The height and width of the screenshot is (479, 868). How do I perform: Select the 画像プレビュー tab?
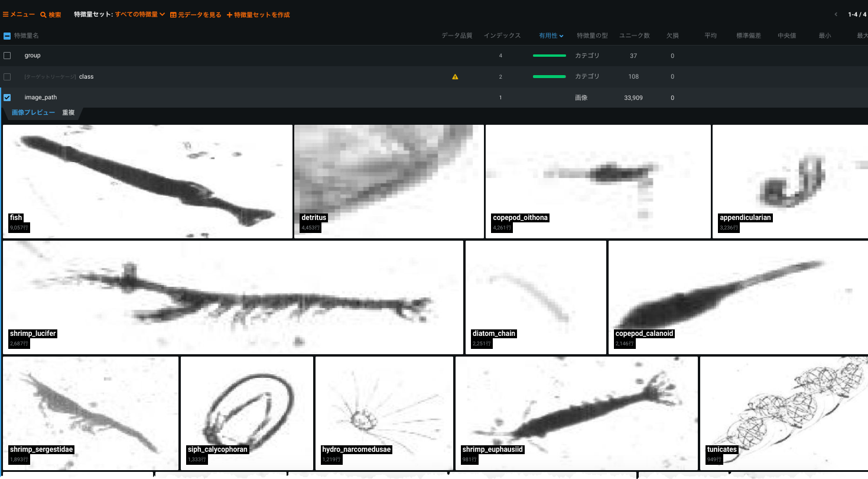(x=34, y=112)
